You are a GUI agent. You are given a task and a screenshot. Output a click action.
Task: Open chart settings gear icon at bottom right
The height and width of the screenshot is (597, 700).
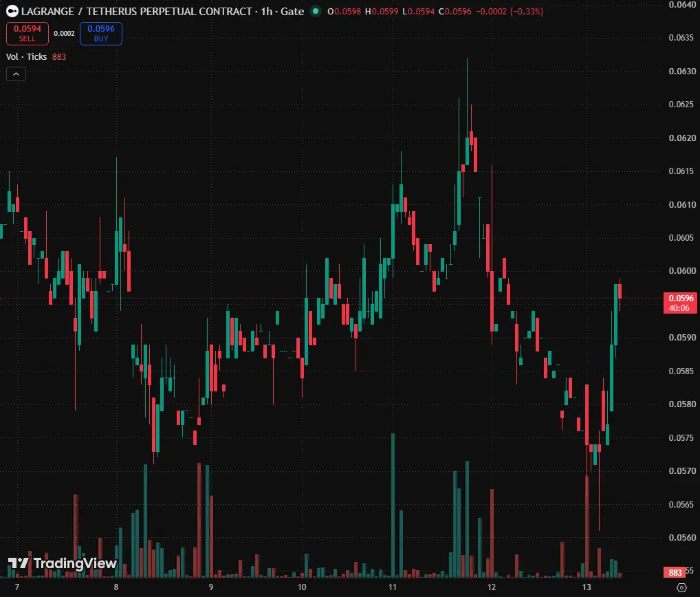(681, 587)
